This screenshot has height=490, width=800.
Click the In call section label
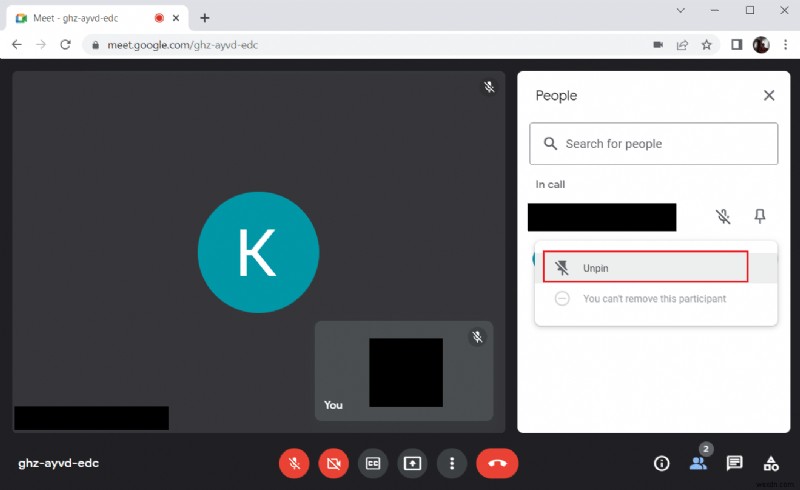[550, 184]
